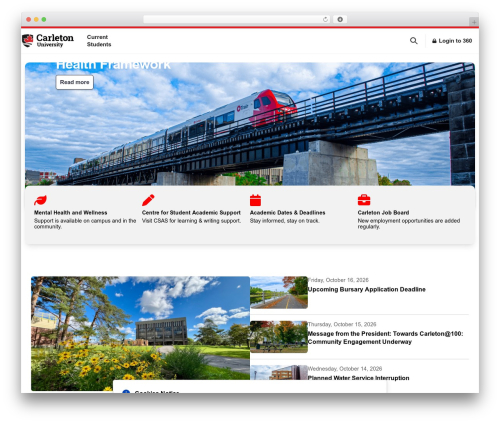Click 'Visit CSAS for learning & writing support.'

pyautogui.click(x=191, y=221)
